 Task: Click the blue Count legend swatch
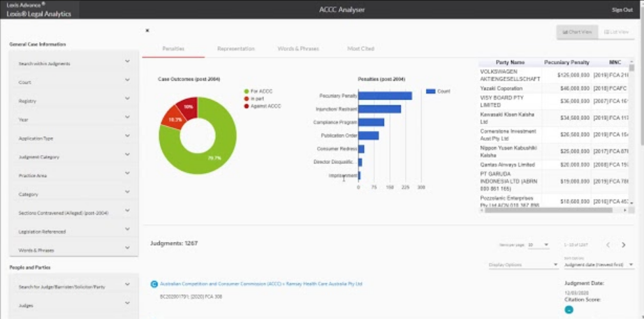(x=430, y=91)
